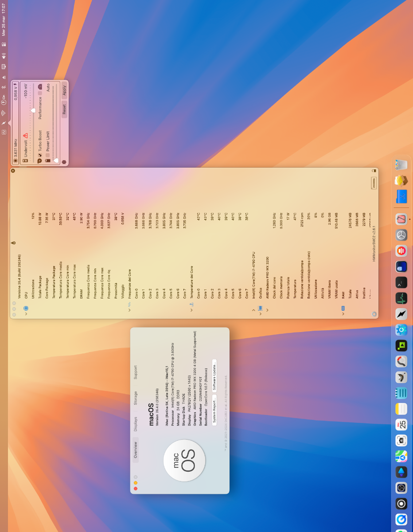Image resolution: width=413 pixels, height=532 pixels.
Task: Collapse Temperature dei Core section
Action: pyautogui.click(x=191, y=310)
